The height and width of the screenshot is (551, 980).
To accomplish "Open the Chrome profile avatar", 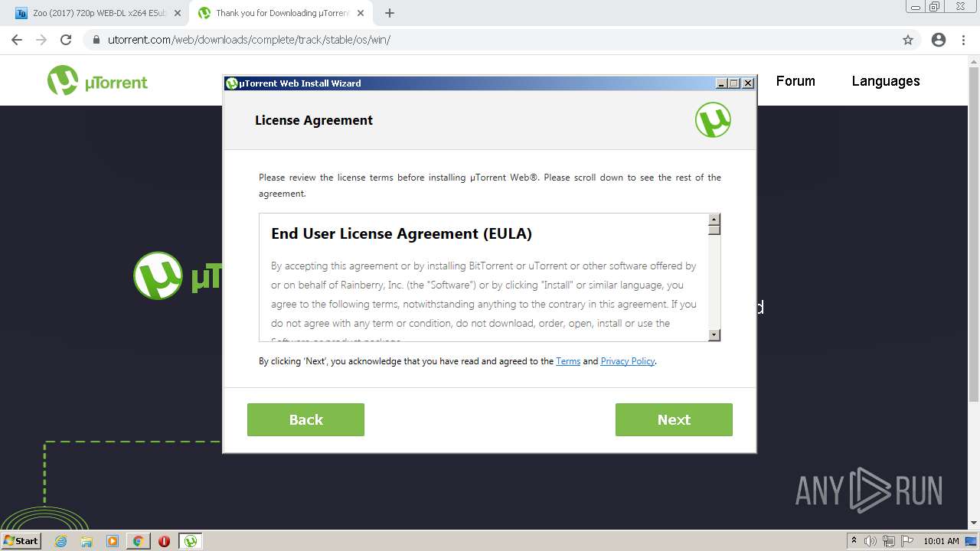I will (939, 40).
